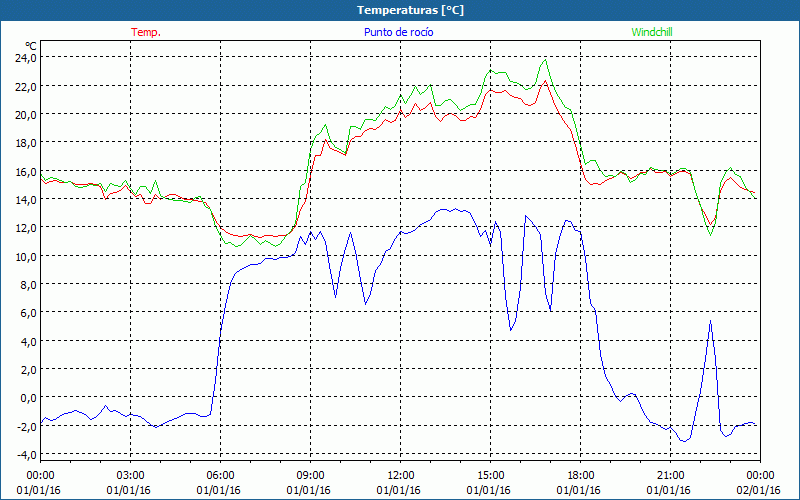Click the '02/01/16' date label
The image size is (800, 500).
tap(758, 490)
